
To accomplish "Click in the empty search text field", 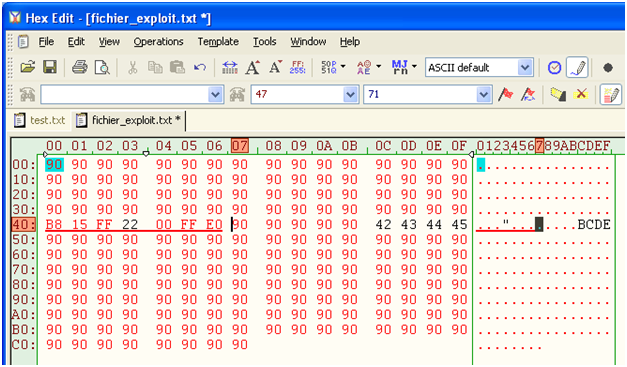I will tap(124, 95).
